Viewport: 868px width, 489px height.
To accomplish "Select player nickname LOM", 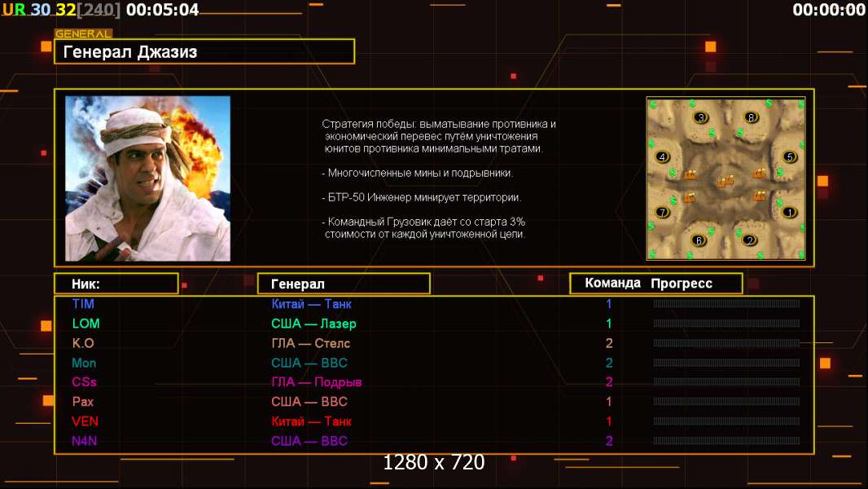I will coord(85,324).
